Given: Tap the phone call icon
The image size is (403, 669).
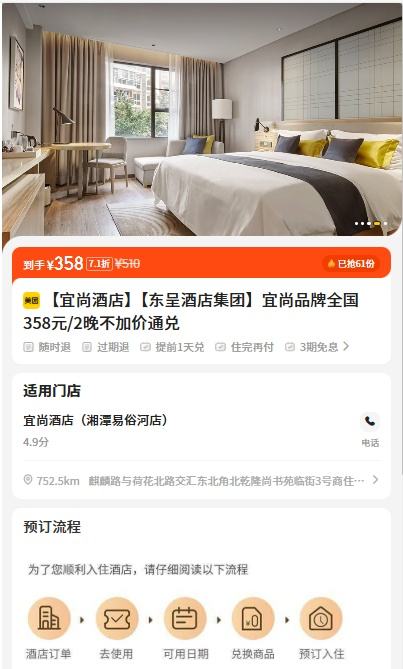Looking at the screenshot, I should [370, 422].
